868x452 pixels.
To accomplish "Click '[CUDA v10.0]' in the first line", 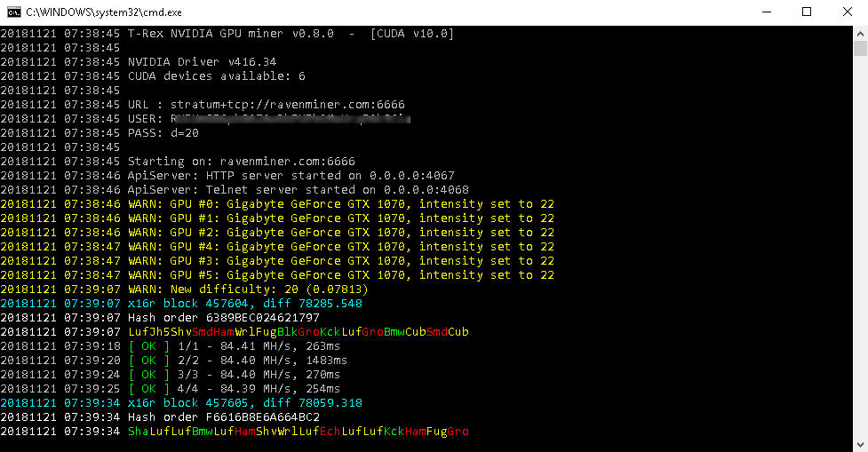I will click(x=412, y=33).
